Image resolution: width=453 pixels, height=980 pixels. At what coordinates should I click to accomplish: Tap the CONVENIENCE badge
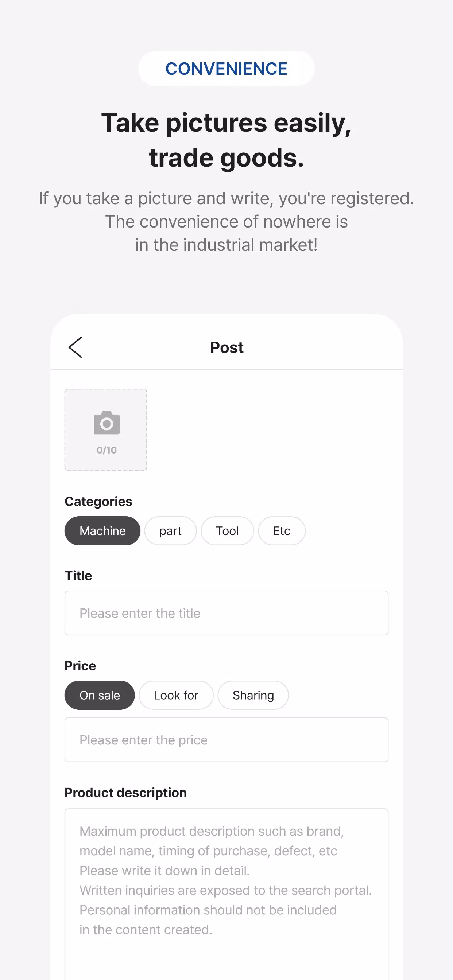226,69
